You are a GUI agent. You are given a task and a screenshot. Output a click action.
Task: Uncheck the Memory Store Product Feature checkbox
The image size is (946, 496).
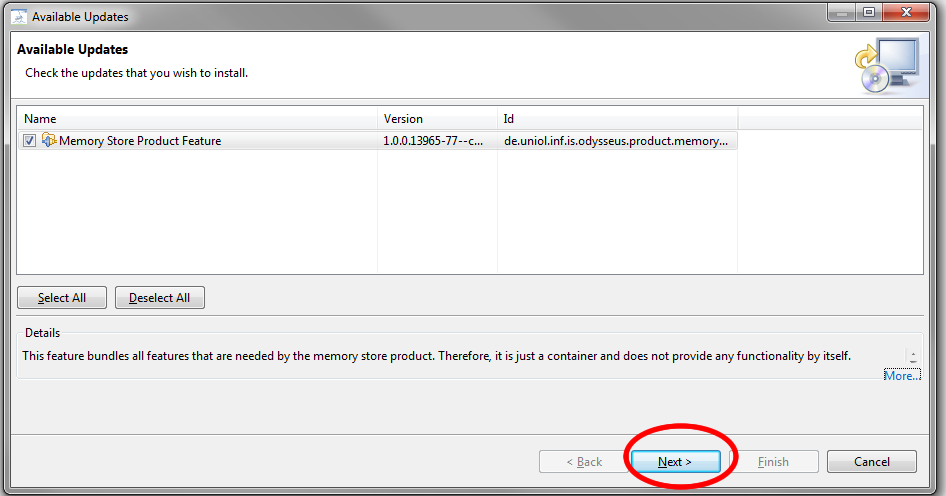30,141
